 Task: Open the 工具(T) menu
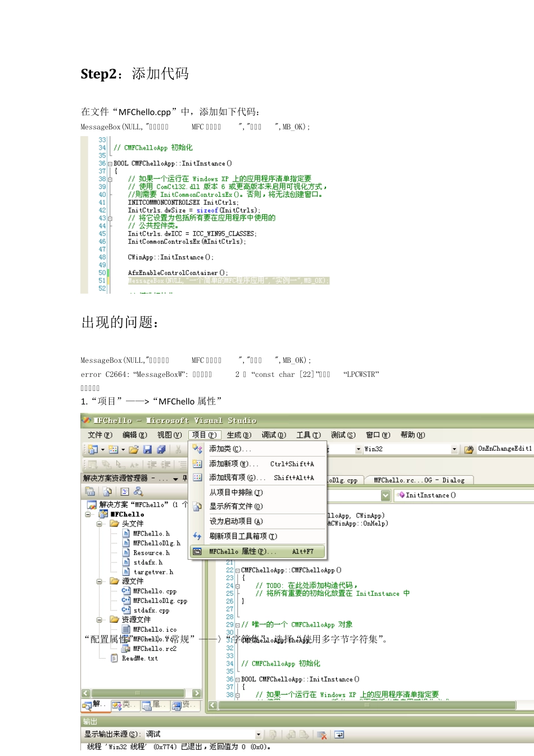[x=309, y=435]
